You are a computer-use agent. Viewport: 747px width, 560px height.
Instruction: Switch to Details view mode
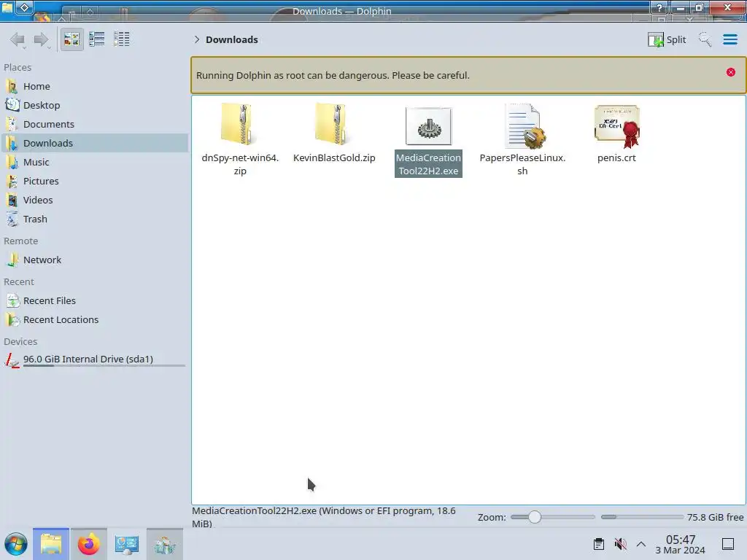[x=122, y=39]
